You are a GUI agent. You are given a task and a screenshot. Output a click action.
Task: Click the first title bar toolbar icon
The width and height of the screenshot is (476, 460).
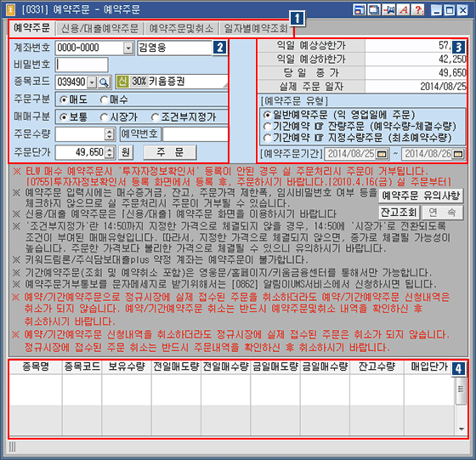pyautogui.click(x=359, y=10)
